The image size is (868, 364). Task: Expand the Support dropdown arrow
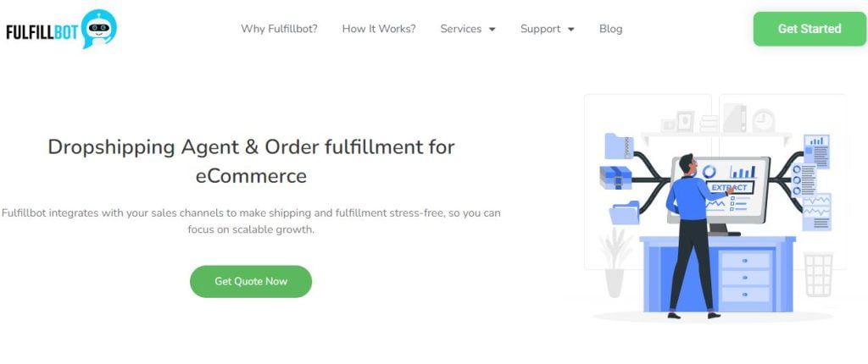click(570, 29)
